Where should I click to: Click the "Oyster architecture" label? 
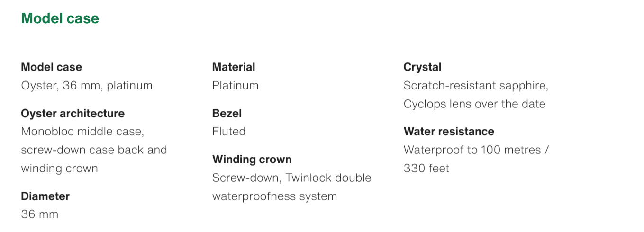(73, 114)
